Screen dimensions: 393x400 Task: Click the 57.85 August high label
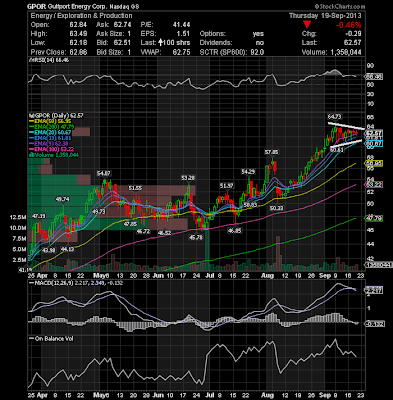coord(271,152)
